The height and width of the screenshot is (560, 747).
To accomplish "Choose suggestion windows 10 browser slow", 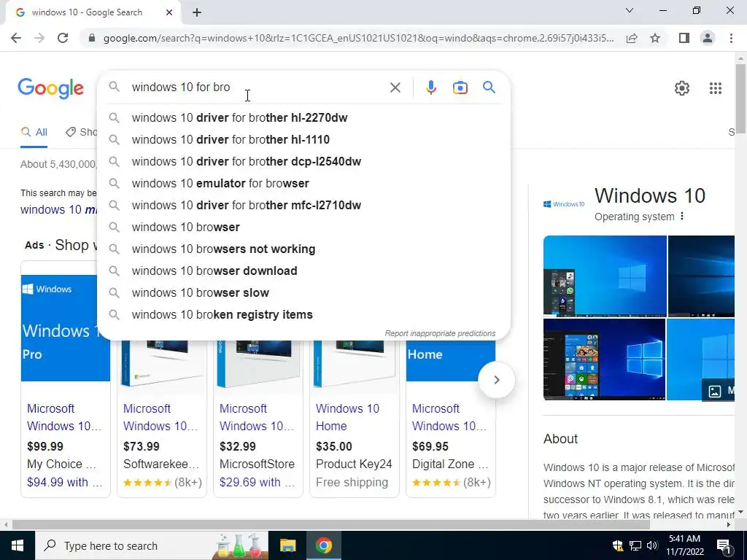I will point(303,293).
